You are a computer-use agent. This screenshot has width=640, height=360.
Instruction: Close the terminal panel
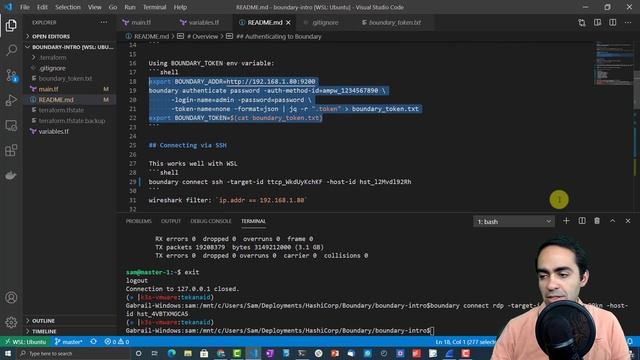click(628, 221)
